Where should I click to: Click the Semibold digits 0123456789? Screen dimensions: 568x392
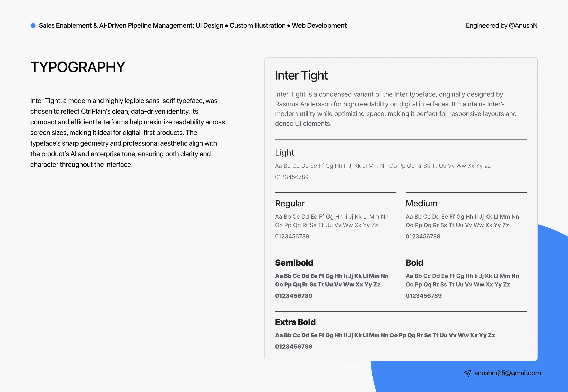click(294, 296)
